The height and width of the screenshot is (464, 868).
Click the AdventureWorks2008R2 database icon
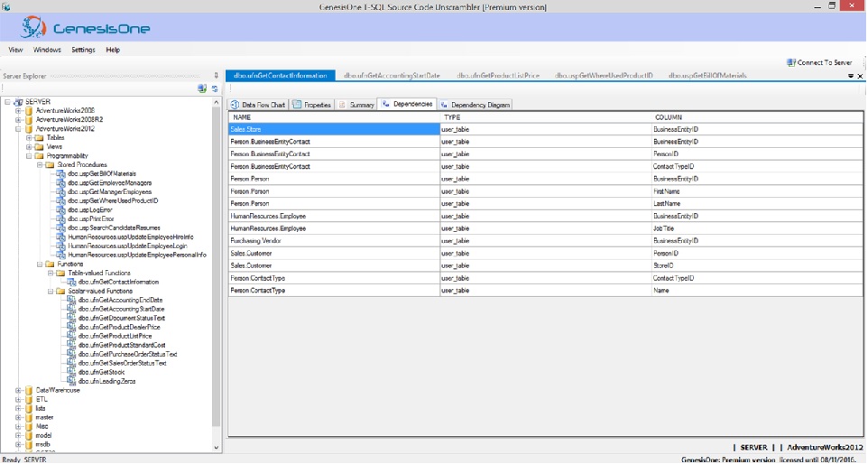coord(29,119)
